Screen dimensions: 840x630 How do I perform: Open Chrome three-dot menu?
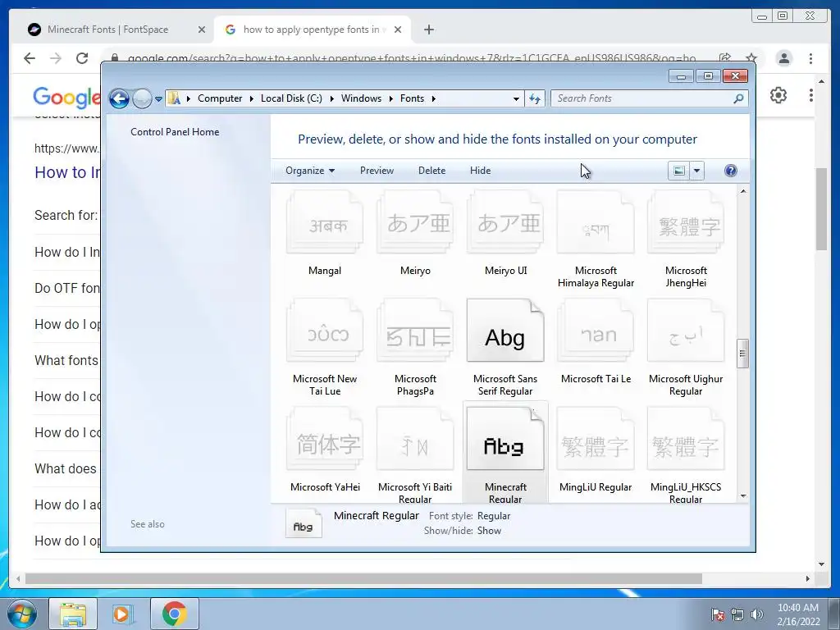(x=810, y=58)
